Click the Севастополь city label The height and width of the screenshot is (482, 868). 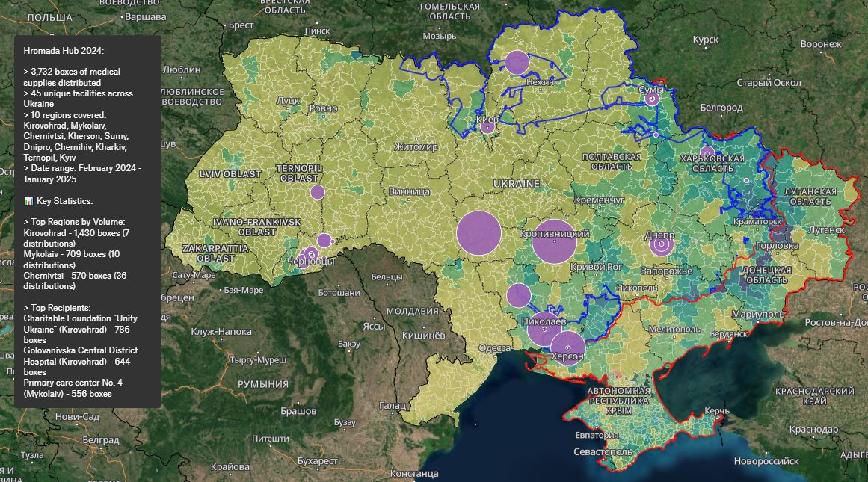[603, 451]
